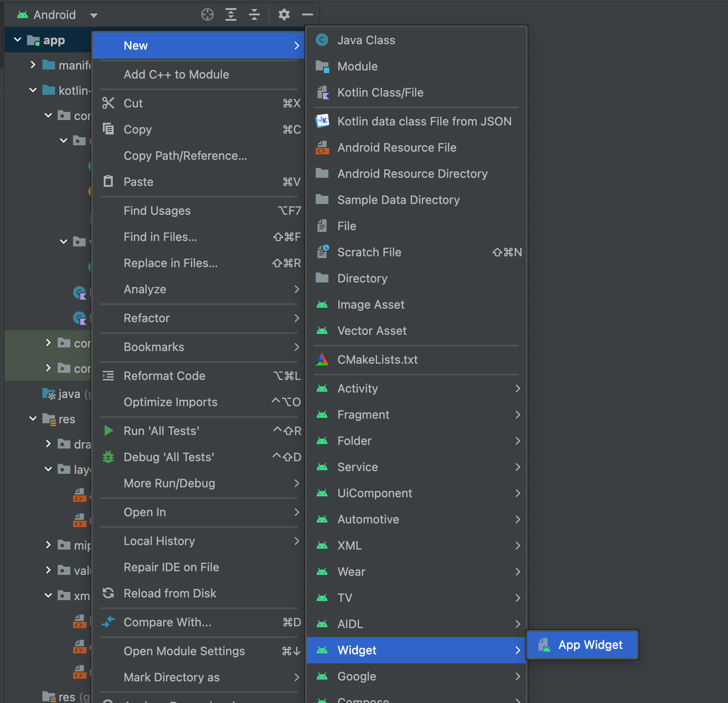Select the New menu item
The height and width of the screenshot is (703, 728).
click(x=198, y=46)
